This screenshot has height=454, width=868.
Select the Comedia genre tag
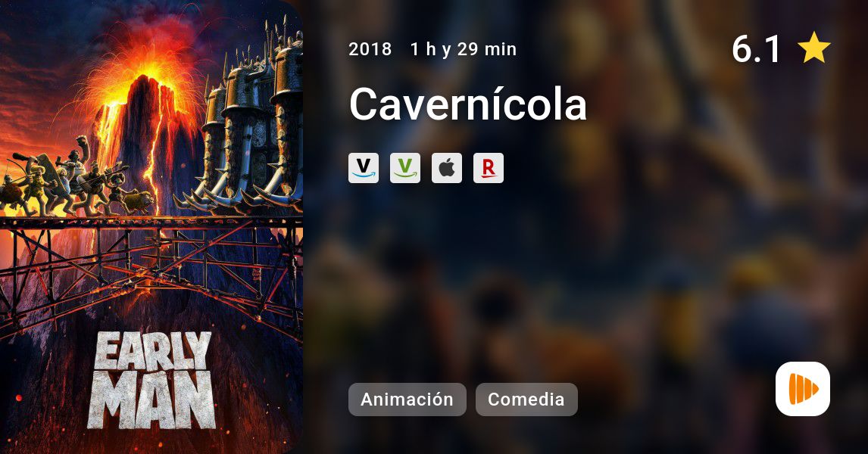coord(526,400)
